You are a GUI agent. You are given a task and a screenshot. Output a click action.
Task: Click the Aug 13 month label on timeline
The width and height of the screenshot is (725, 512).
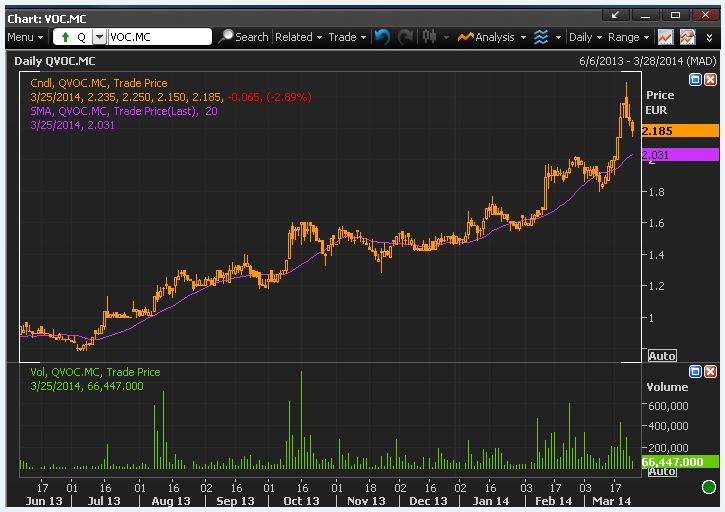pyautogui.click(x=171, y=501)
